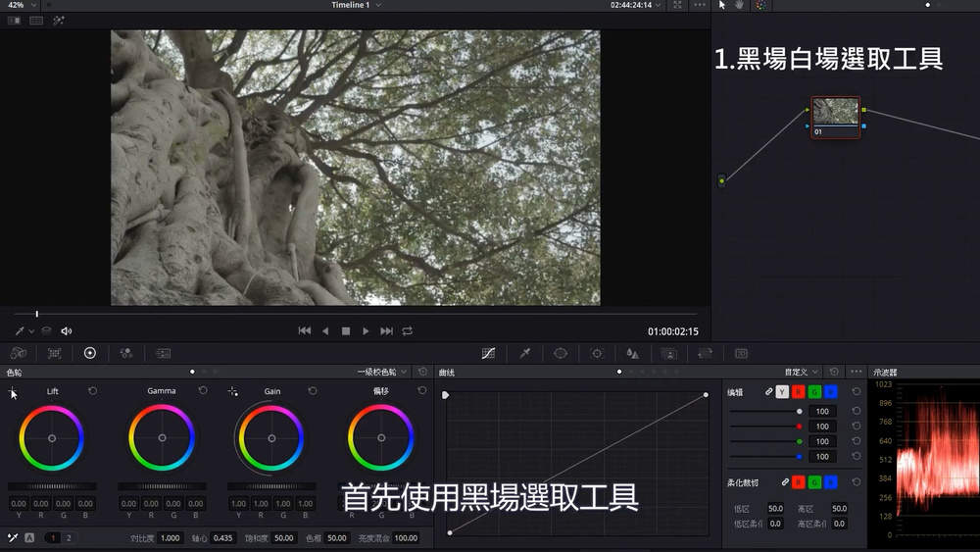Play forward
980x552 pixels.
(366, 330)
